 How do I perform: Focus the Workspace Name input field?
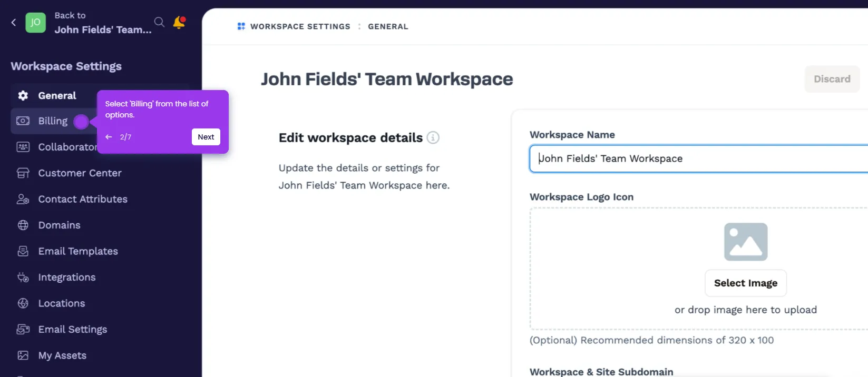pos(699,158)
